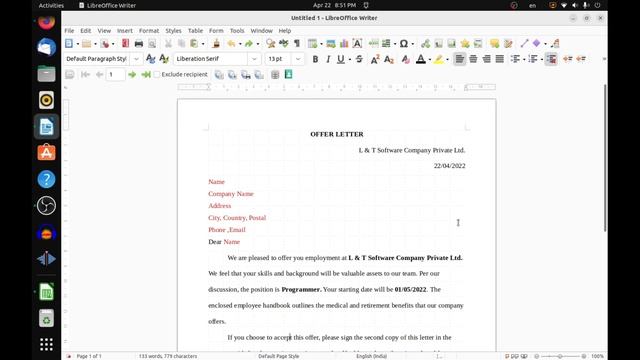Click the Redo arrow icon
Image resolution: width=640 pixels, height=360 pixels.
click(x=249, y=43)
